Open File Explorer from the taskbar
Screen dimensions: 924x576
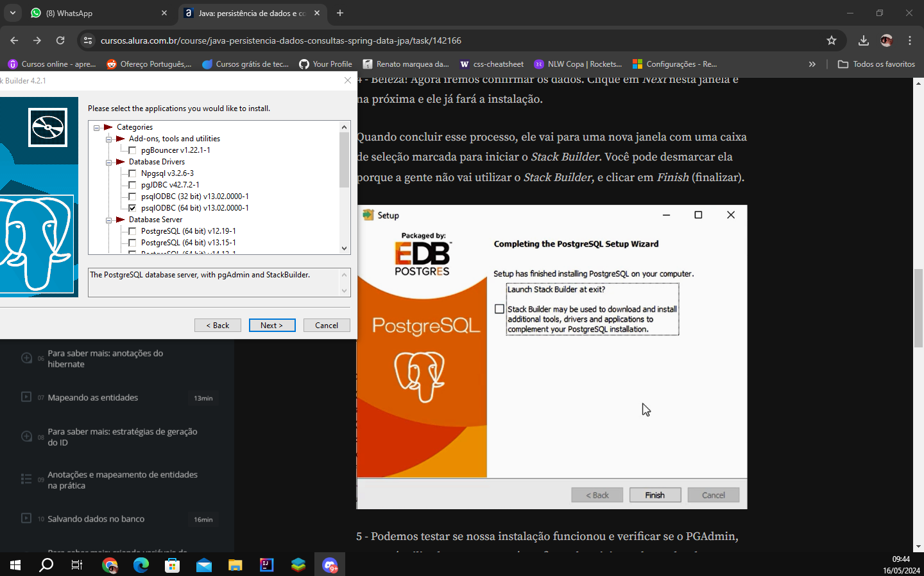(235, 565)
